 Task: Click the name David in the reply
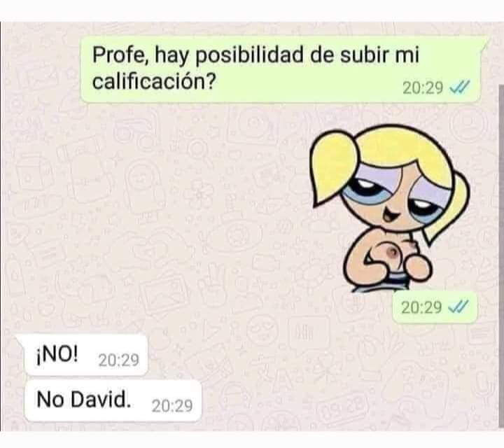click(101, 400)
